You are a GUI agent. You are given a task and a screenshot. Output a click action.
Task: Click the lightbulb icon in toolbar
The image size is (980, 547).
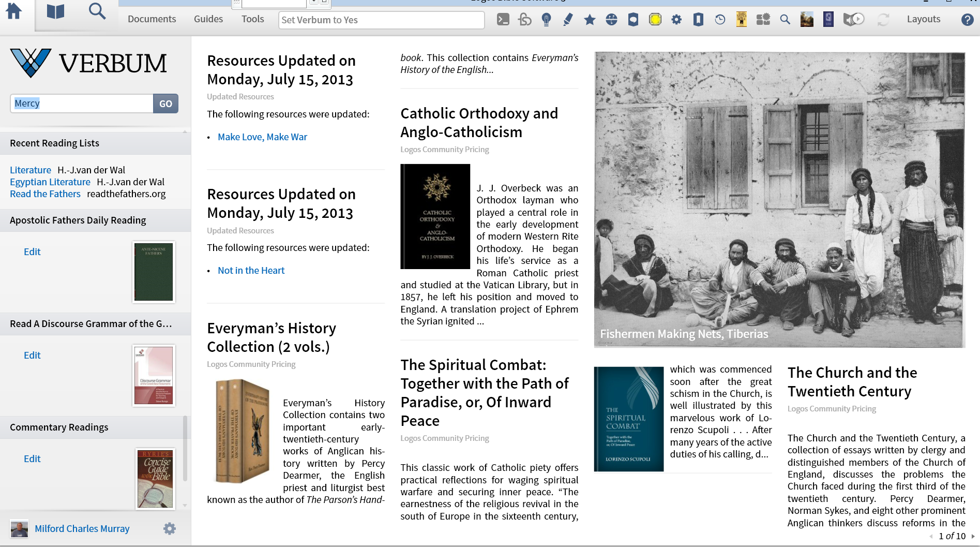[x=546, y=20]
